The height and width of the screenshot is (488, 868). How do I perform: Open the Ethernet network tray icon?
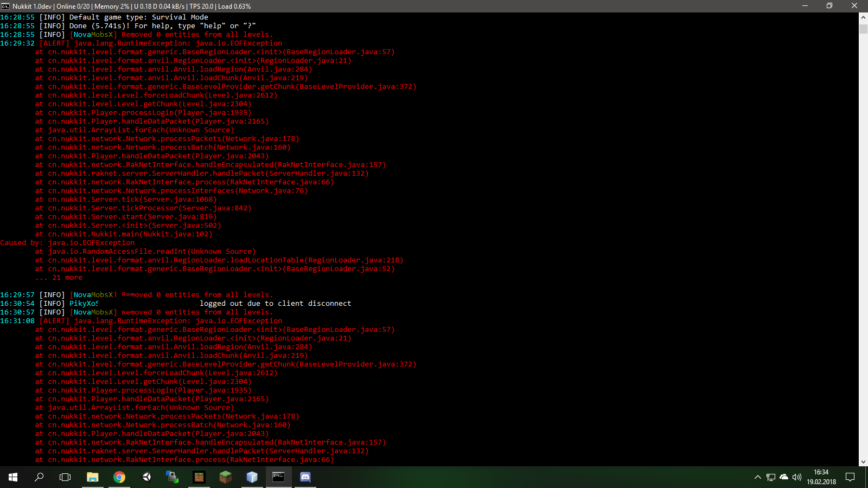pos(770,477)
